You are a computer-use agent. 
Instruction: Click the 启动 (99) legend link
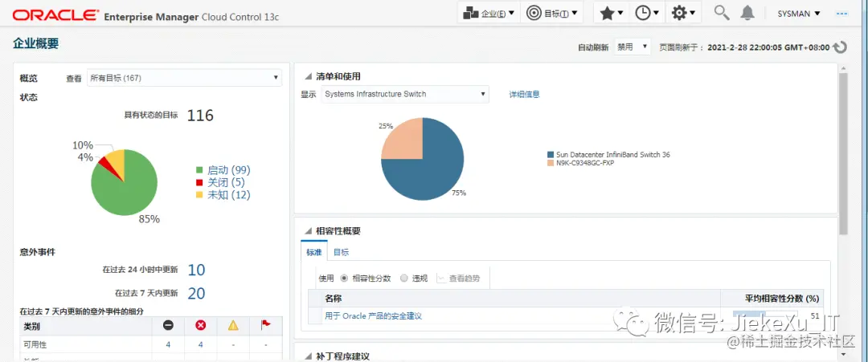[228, 170]
